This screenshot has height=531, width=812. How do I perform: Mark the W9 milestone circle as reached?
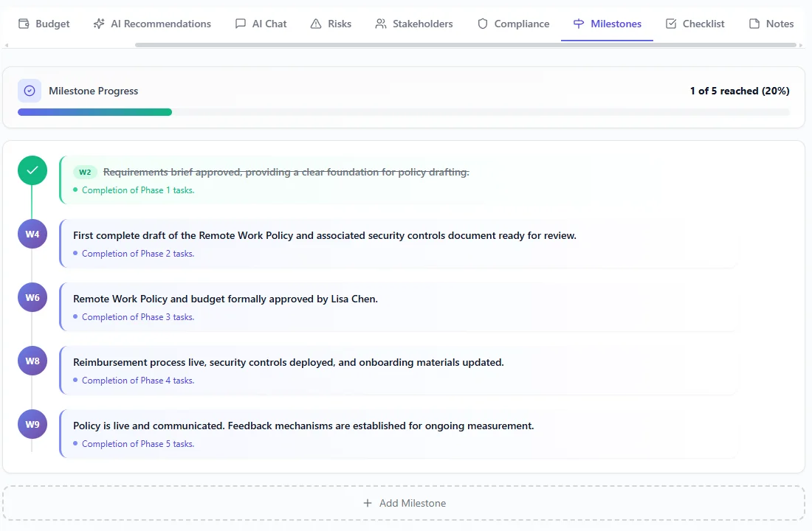pos(32,425)
